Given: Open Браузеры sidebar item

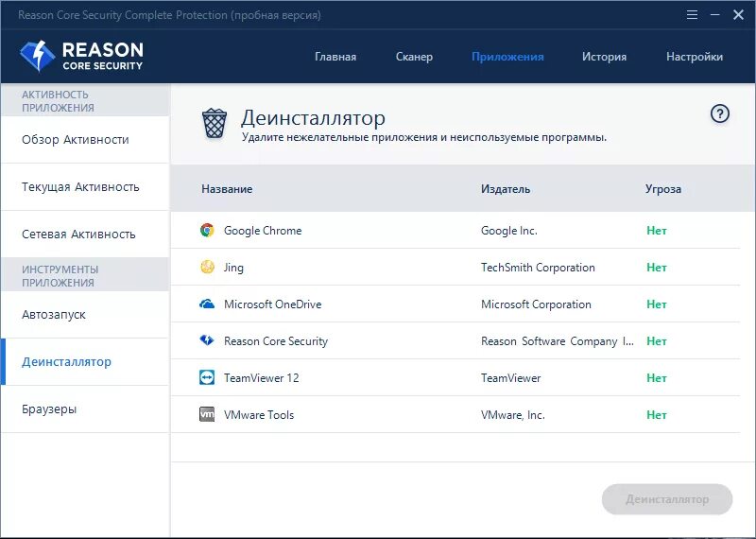Looking at the screenshot, I should point(85,409).
